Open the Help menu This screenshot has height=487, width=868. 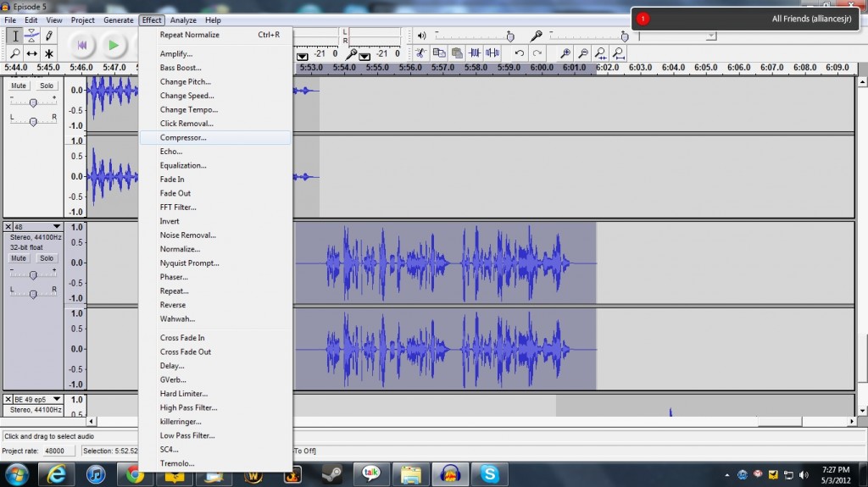(213, 20)
